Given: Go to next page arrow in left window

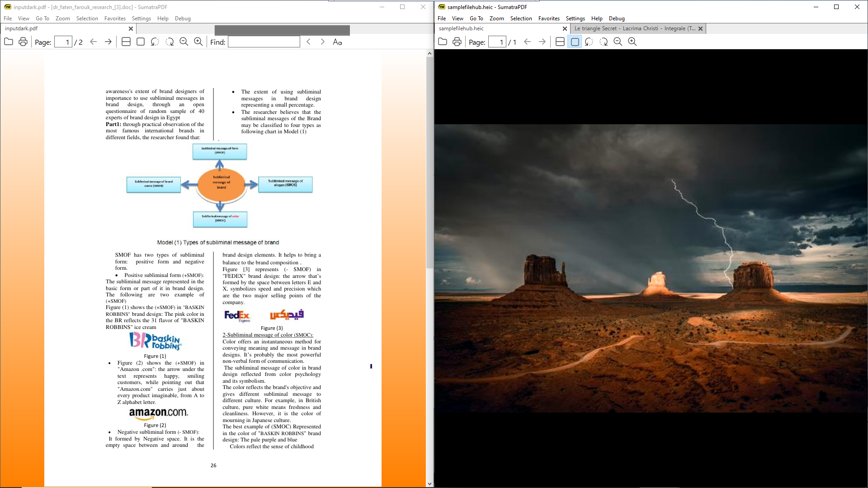Looking at the screenshot, I should click(108, 42).
